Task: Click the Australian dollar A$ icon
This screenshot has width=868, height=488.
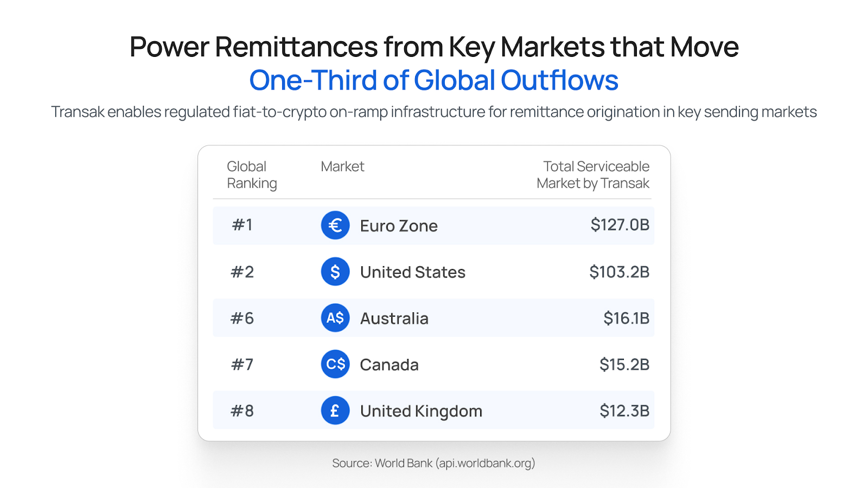Action: tap(335, 318)
